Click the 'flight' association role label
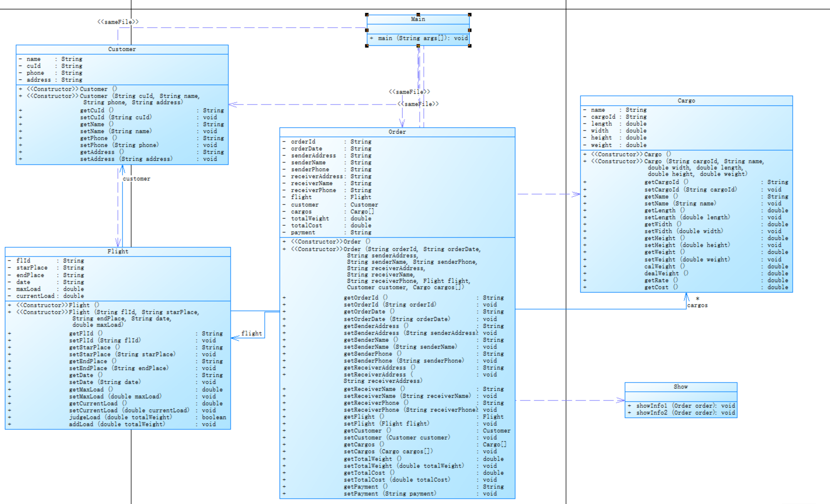The image size is (830, 504). [251, 333]
